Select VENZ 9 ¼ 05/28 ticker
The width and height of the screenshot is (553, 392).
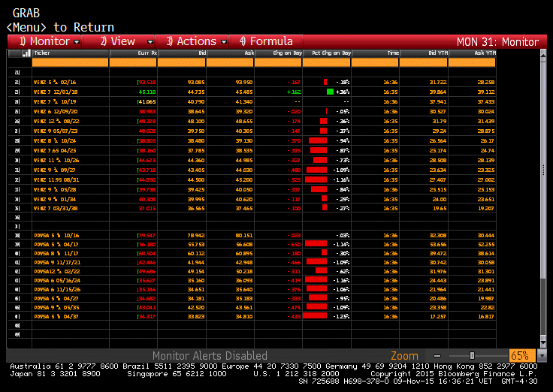[x=55, y=190]
